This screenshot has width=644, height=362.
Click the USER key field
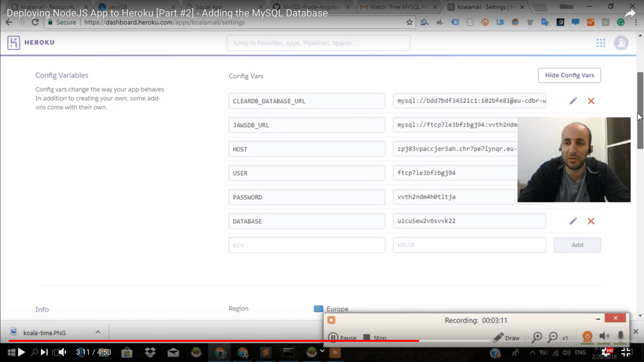[307, 173]
